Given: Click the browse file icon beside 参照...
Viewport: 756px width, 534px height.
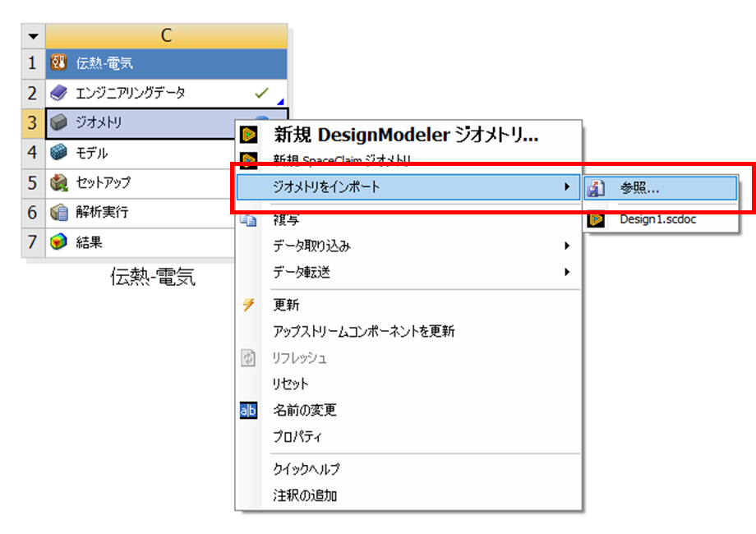Looking at the screenshot, I should tap(597, 188).
